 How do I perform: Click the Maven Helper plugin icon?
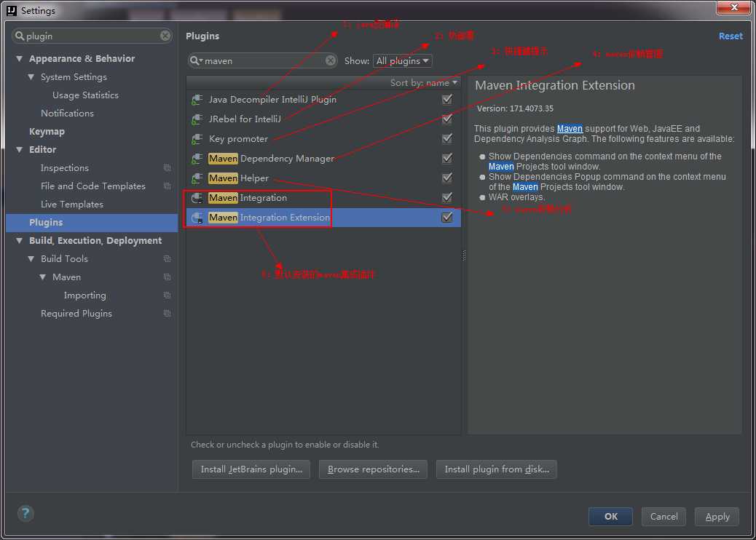197,178
